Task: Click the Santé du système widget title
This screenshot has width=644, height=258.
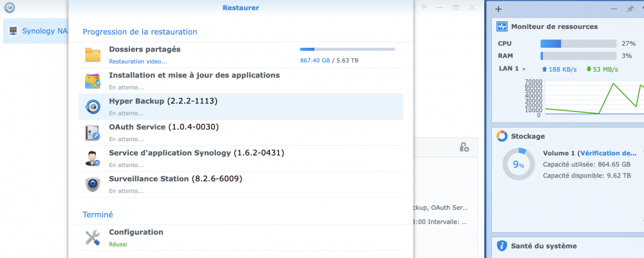Action: 544,246
